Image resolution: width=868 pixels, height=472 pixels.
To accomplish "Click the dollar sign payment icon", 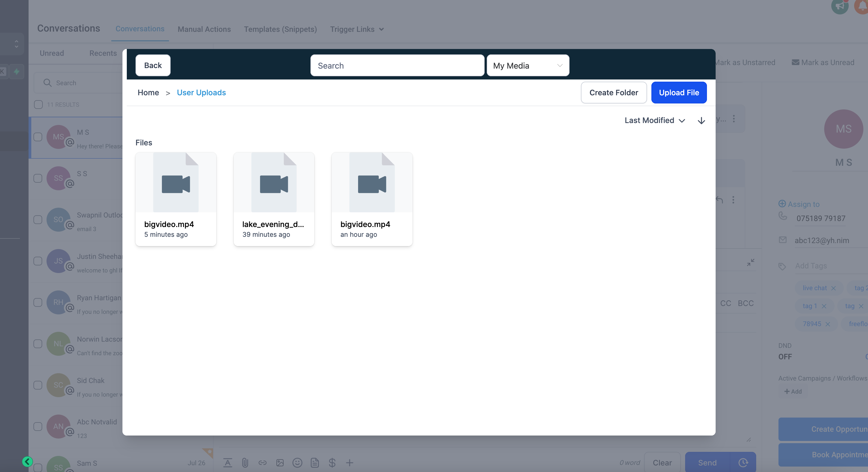I will point(332,462).
